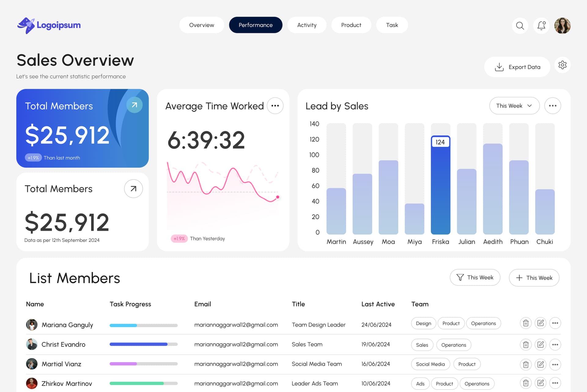
Task: Edit Zhirkov Martinov row
Action: [541, 383]
